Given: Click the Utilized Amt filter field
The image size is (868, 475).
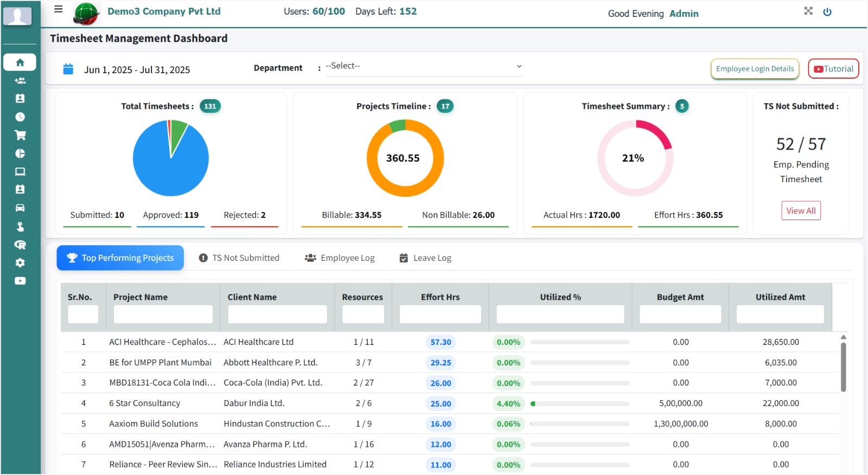Looking at the screenshot, I should [x=780, y=314].
